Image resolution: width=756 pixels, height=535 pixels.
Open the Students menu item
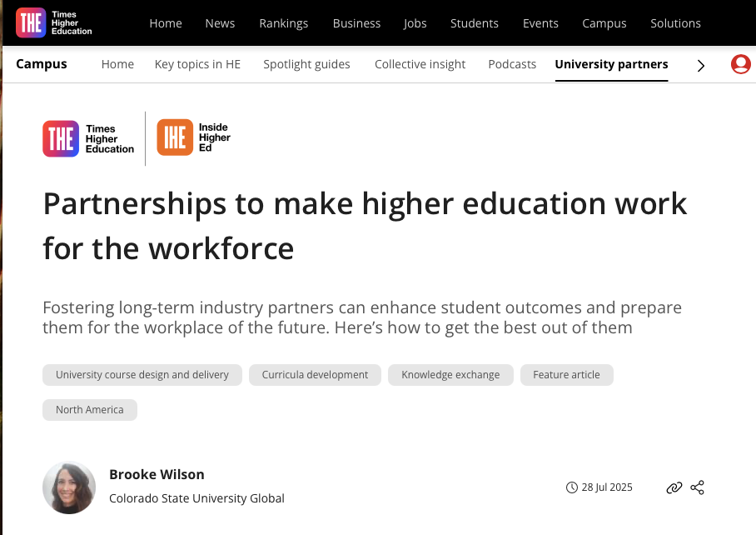(475, 23)
